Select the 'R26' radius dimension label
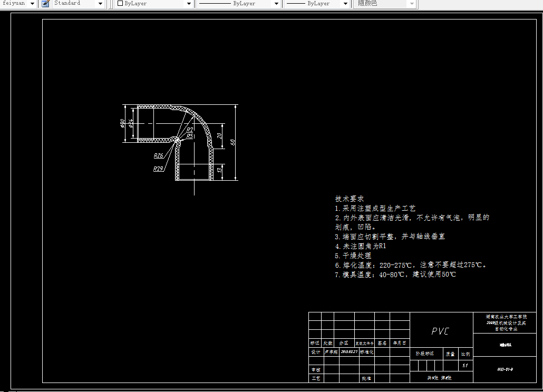Screen dimensions: 543x392 point(158,155)
